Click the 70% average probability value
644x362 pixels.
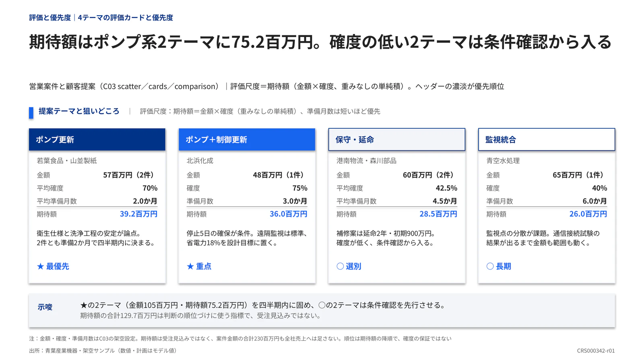(x=150, y=188)
